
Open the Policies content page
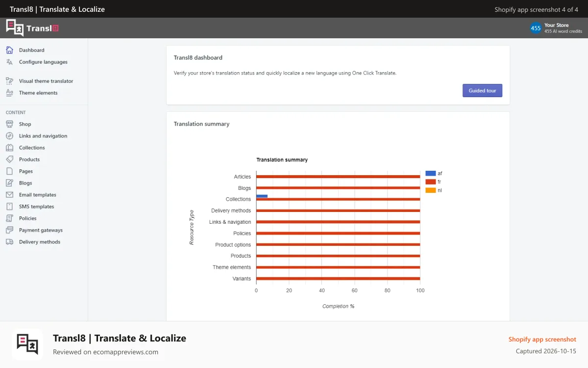pos(28,218)
